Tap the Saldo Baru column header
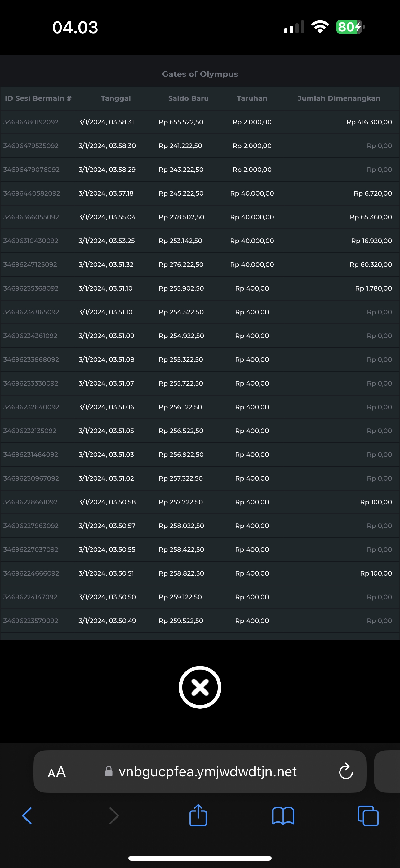The image size is (400, 868). coord(188,98)
